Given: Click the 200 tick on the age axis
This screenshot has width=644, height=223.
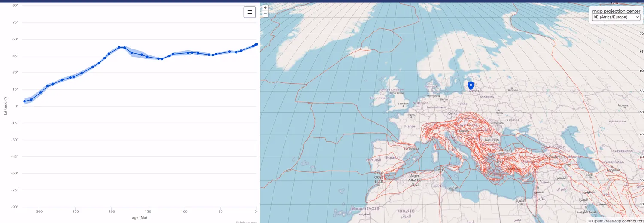Looking at the screenshot, I should [x=112, y=211].
